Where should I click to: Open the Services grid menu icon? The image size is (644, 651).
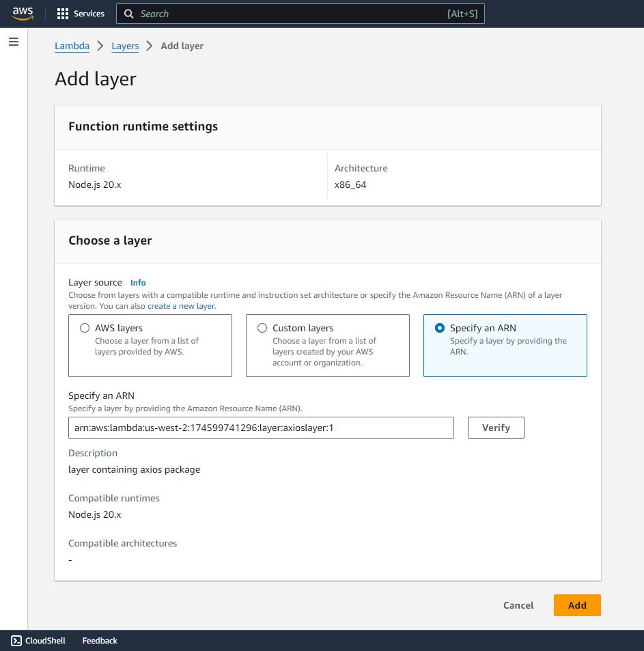pyautogui.click(x=63, y=14)
